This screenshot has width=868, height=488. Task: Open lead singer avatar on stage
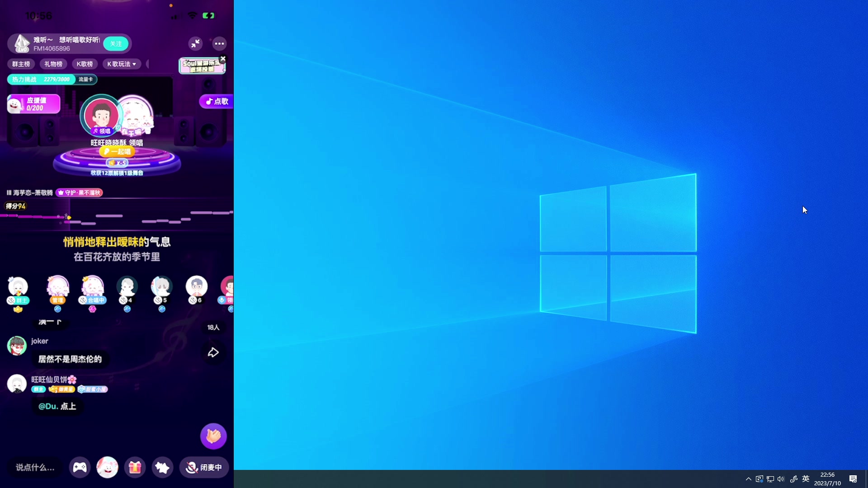pyautogui.click(x=101, y=115)
